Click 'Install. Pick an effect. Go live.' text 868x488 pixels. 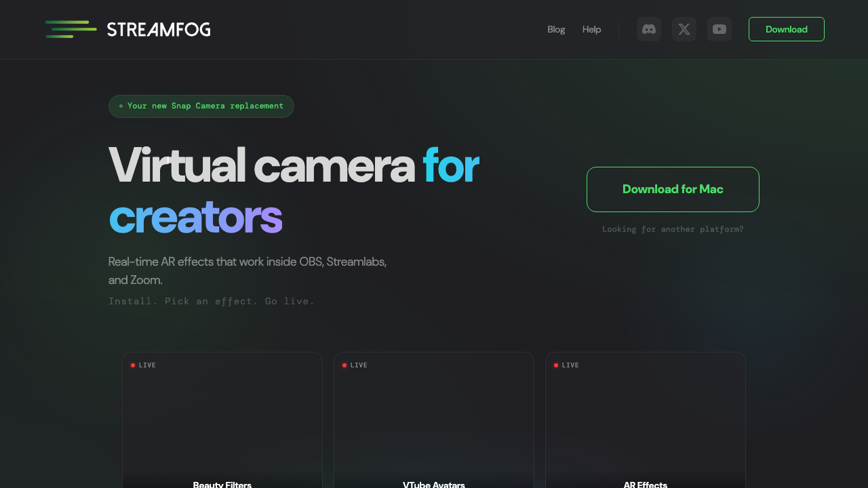(212, 301)
